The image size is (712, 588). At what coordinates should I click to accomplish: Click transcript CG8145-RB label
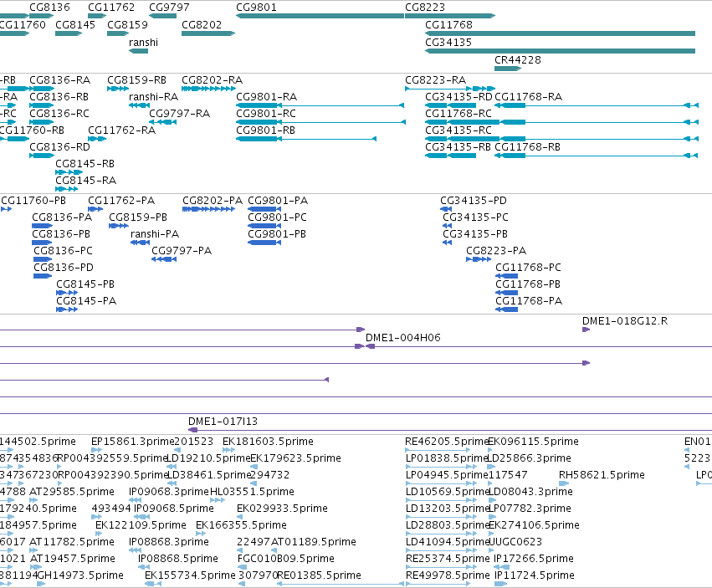85,163
